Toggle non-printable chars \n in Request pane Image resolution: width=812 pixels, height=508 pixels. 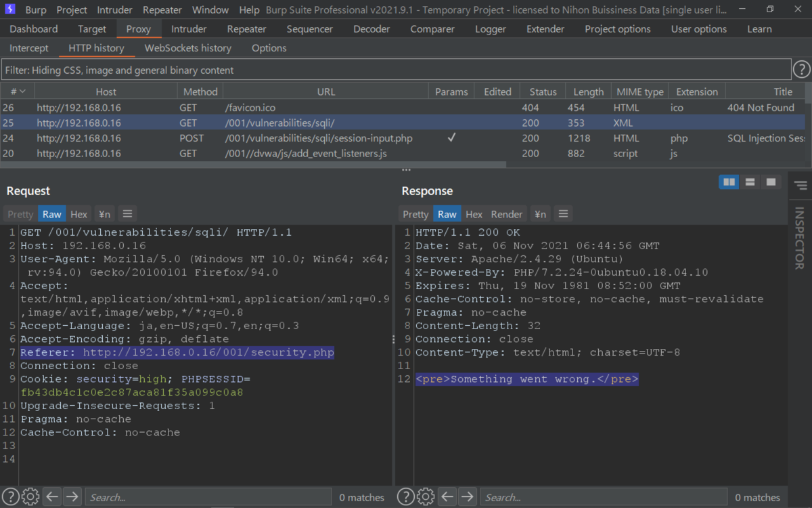[x=104, y=214]
